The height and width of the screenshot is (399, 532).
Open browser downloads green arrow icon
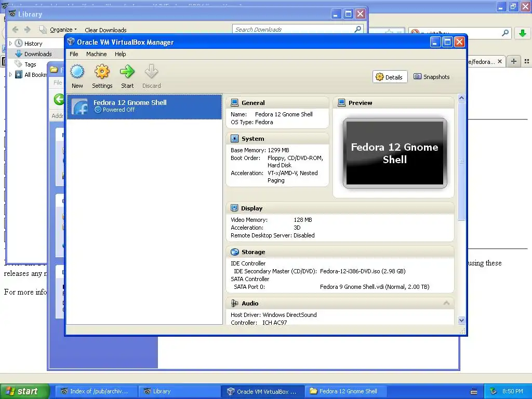coord(523,33)
